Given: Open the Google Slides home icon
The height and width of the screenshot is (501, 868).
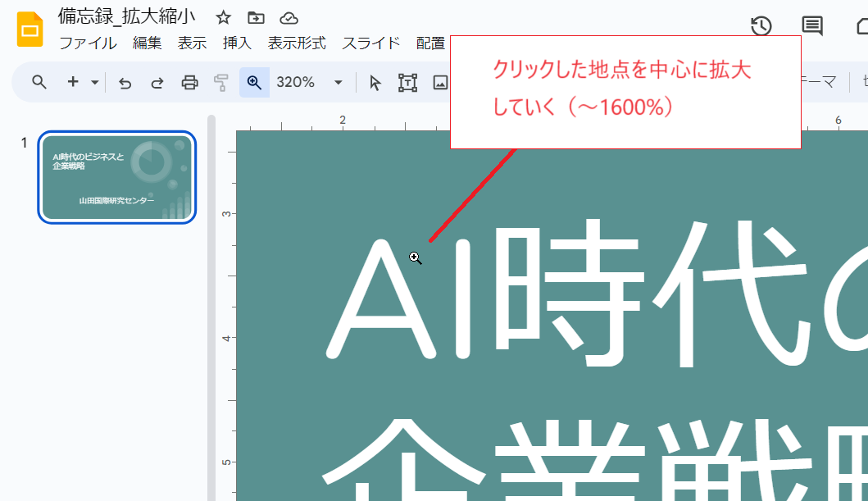Looking at the screenshot, I should click(x=30, y=30).
